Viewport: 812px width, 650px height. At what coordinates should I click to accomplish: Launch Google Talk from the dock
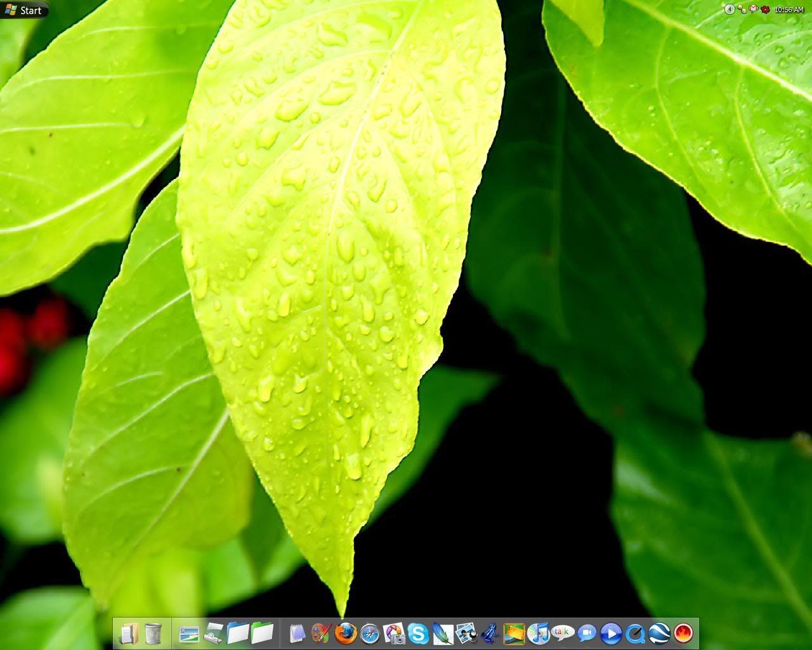[563, 632]
